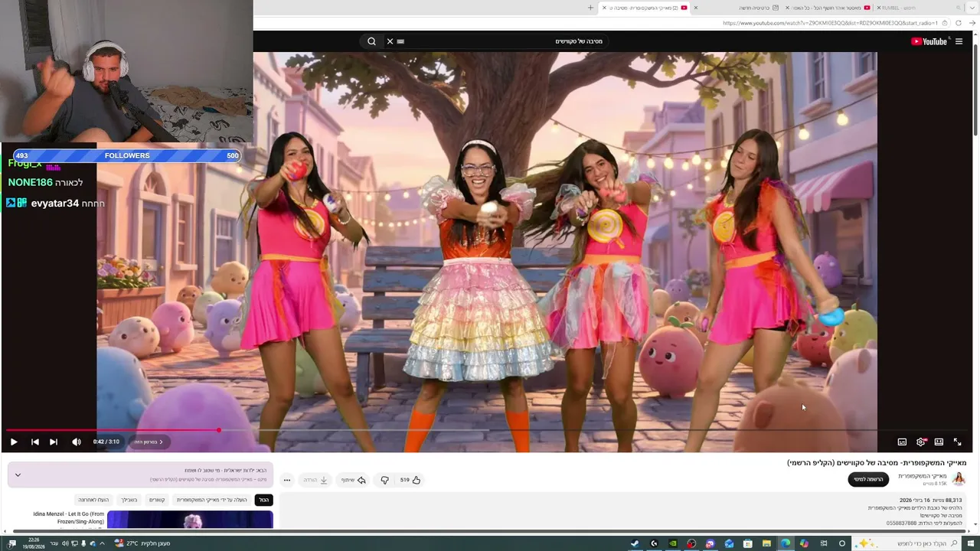The height and width of the screenshot is (551, 980).
Task: Select the 'קשורים' filter chip
Action: (157, 500)
